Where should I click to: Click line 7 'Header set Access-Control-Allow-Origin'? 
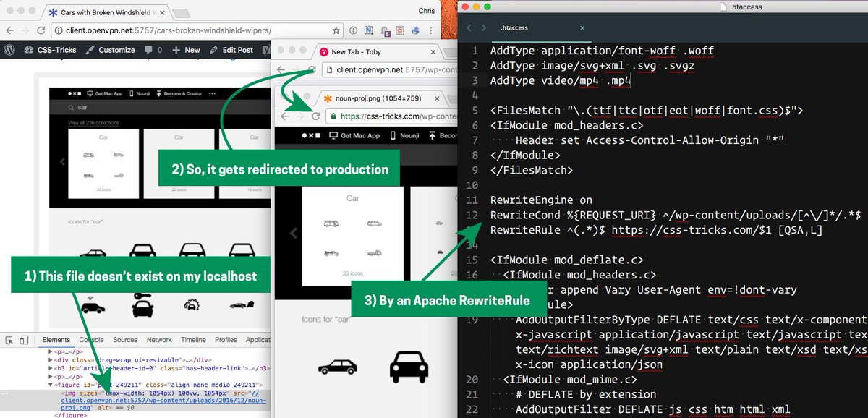[650, 140]
